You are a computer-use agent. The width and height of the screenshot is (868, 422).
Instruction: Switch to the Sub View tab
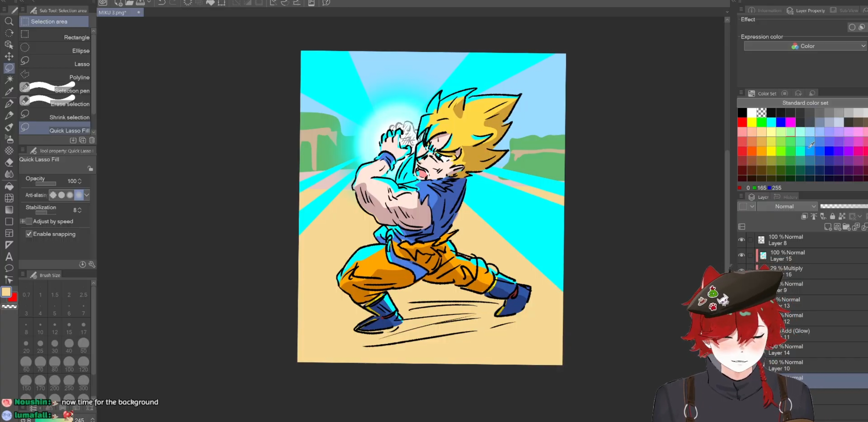(x=845, y=11)
